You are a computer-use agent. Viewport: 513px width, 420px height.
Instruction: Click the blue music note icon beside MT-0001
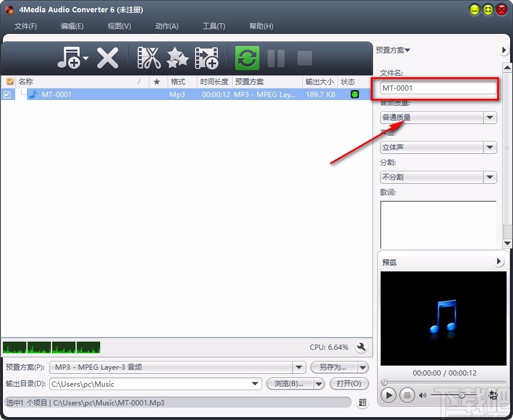click(x=33, y=94)
